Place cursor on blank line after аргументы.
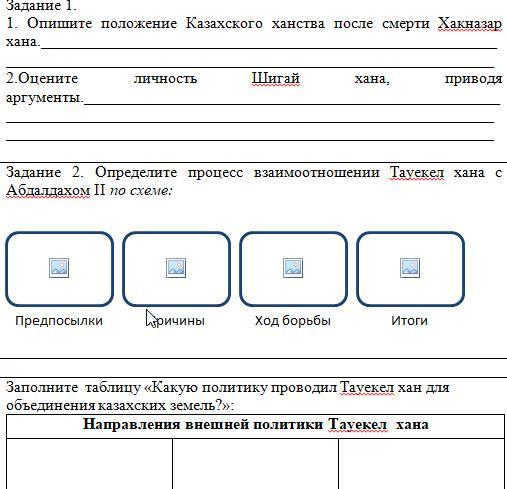Screen dimensions: 507x489 (x=292, y=100)
